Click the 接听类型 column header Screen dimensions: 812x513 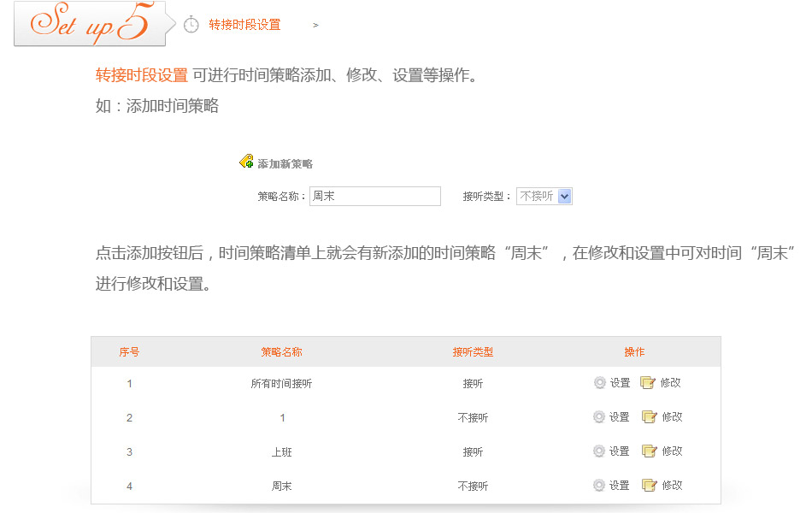(473, 351)
